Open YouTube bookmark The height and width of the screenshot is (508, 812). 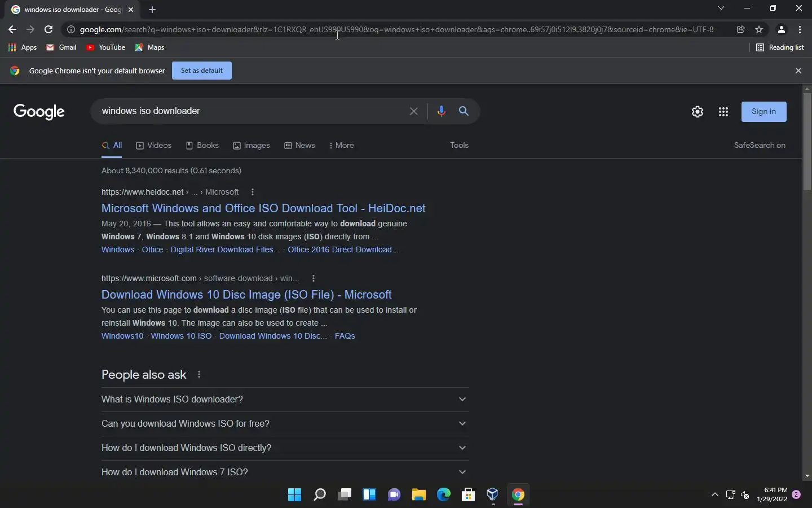(x=105, y=47)
